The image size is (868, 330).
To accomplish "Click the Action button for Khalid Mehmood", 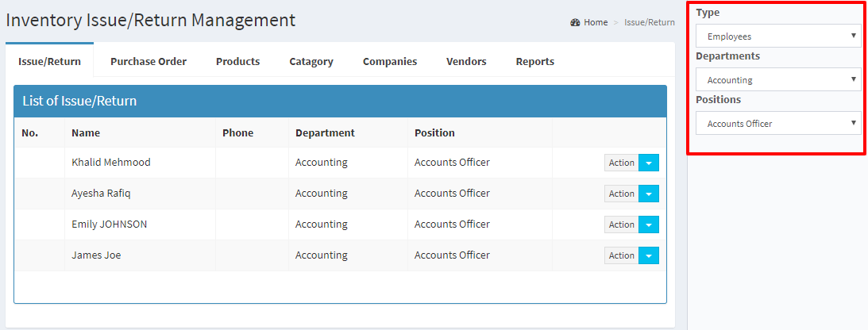I will (621, 163).
